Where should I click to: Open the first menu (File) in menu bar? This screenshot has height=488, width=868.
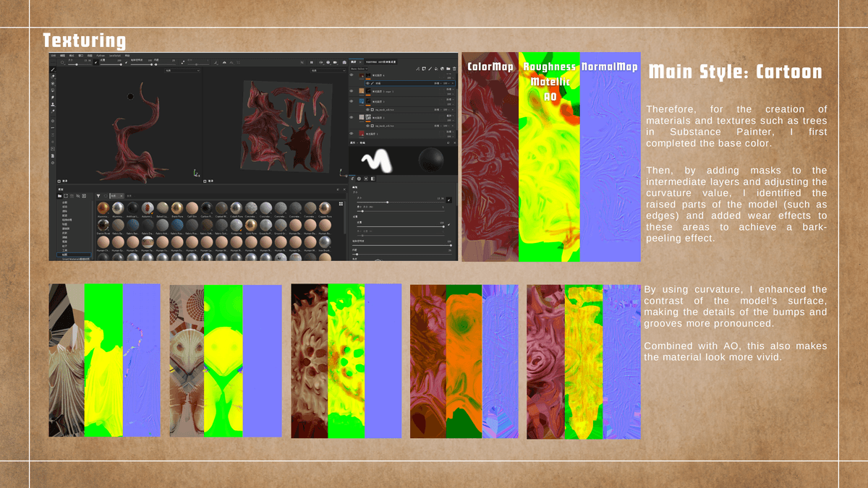[54, 56]
